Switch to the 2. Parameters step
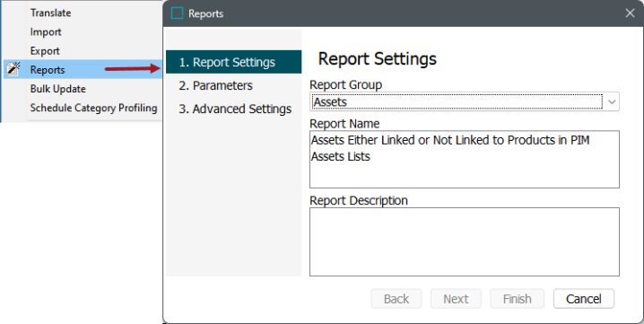Image resolution: width=644 pixels, height=324 pixels. point(215,85)
